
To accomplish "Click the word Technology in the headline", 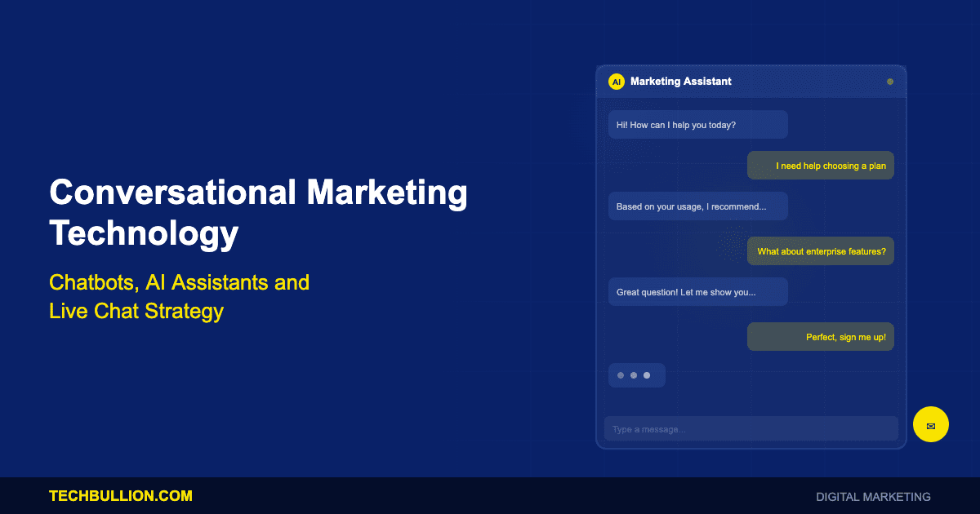I will click(144, 233).
